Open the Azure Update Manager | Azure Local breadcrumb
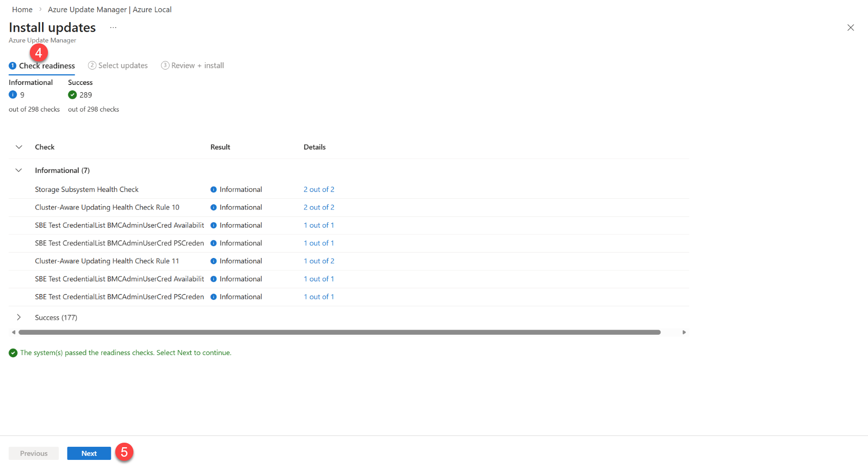 pyautogui.click(x=110, y=9)
